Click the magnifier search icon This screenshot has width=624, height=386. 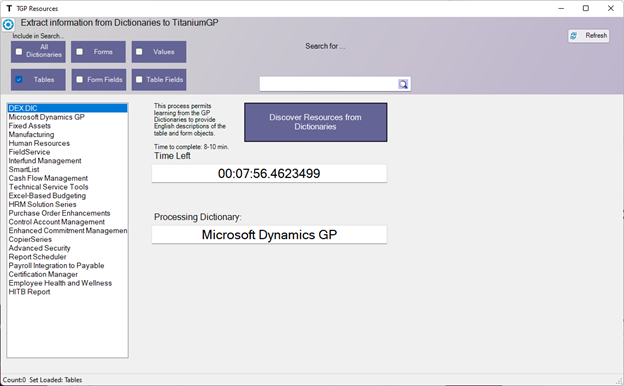point(403,84)
